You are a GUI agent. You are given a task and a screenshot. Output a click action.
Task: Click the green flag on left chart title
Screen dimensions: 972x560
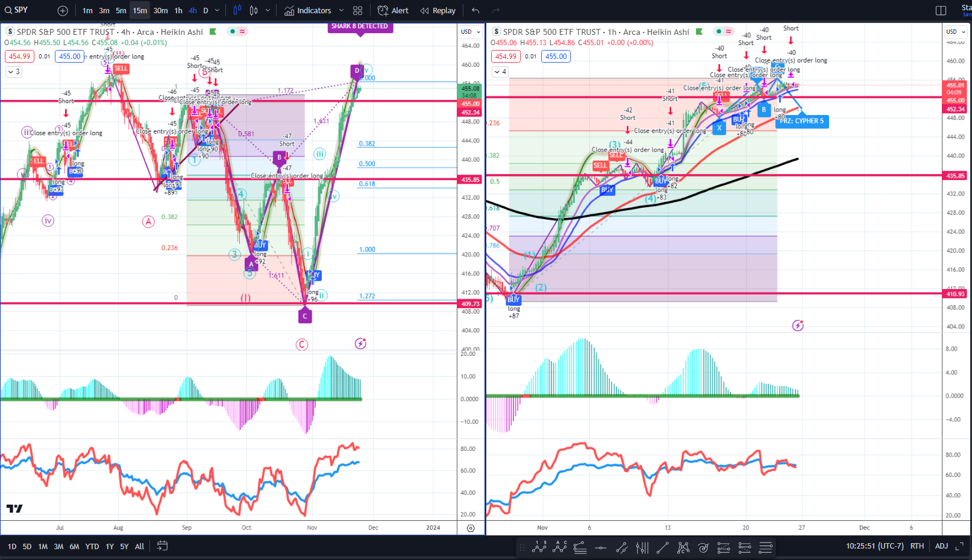click(x=213, y=32)
